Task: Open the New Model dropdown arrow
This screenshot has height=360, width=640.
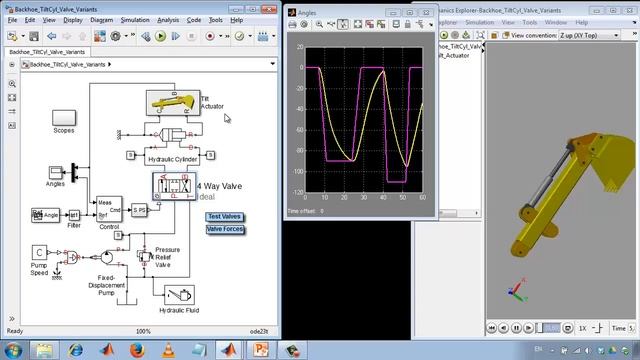Action: click(x=22, y=36)
